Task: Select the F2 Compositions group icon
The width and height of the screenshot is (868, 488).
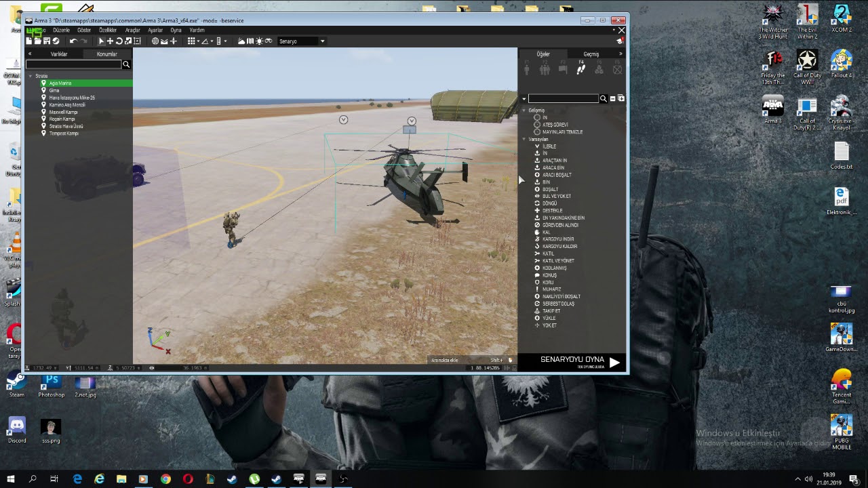Action: [545, 68]
